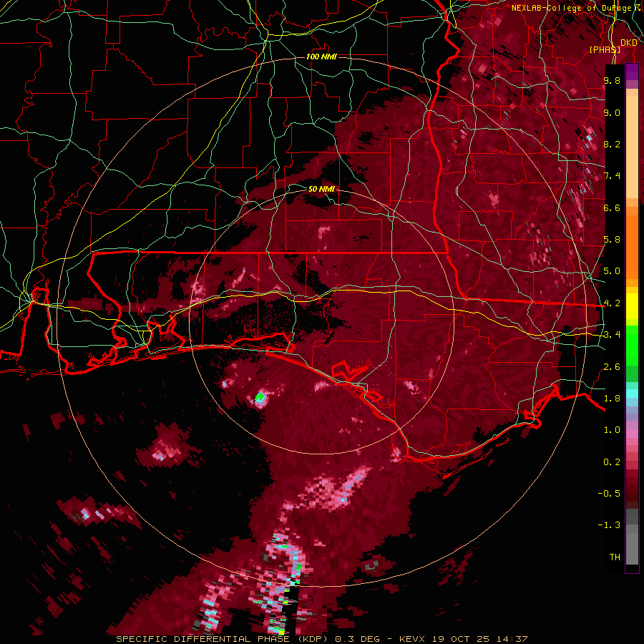Select the 5.8 value on the color scale
Image resolution: width=644 pixels, height=644 pixels.
point(612,240)
